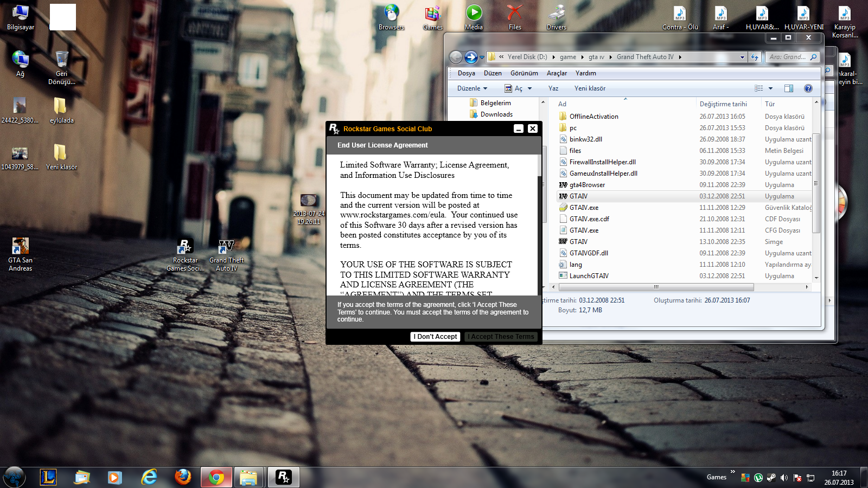Open the Araçlar menu

pos(557,73)
